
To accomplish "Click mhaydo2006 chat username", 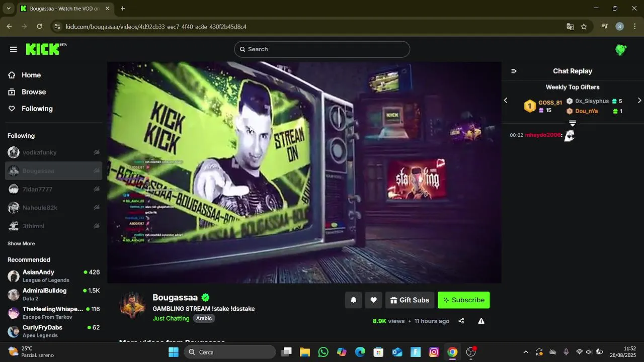I will 543,135.
